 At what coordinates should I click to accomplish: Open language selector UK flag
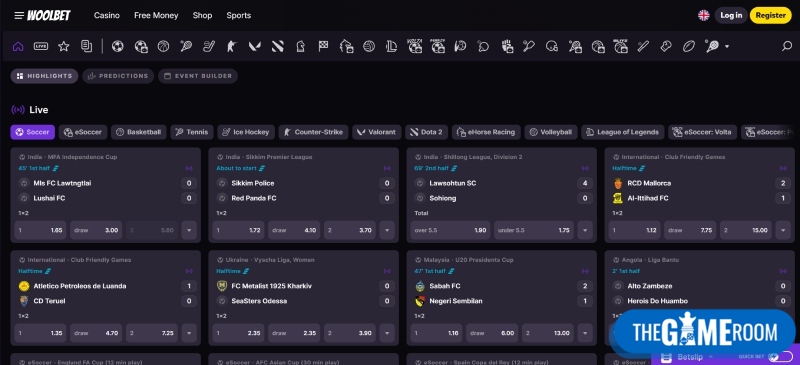[704, 15]
